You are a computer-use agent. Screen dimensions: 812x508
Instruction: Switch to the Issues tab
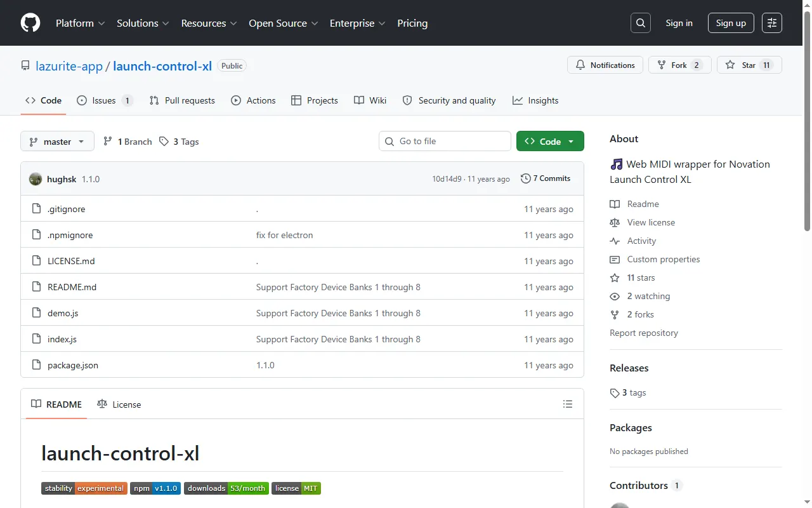point(105,100)
